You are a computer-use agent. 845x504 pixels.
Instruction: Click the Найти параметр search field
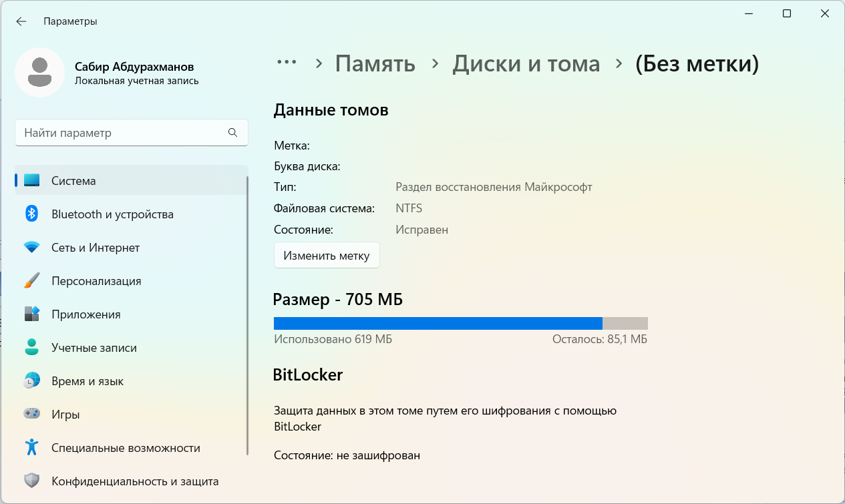point(124,133)
